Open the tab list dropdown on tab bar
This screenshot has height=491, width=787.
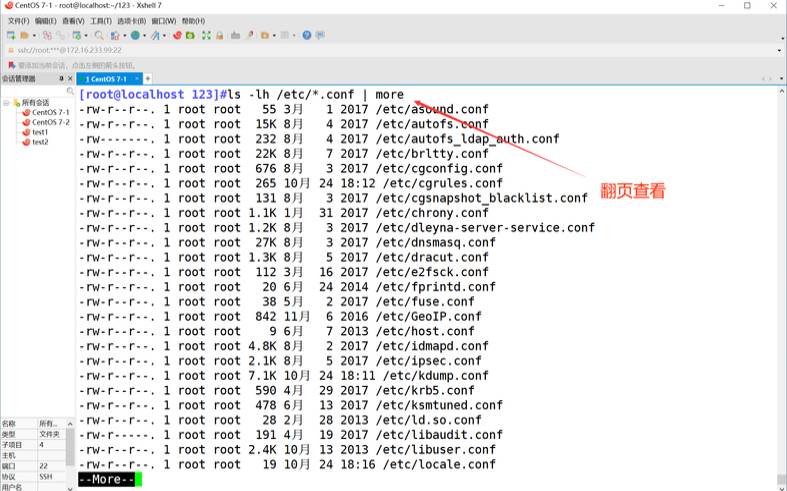(x=781, y=78)
